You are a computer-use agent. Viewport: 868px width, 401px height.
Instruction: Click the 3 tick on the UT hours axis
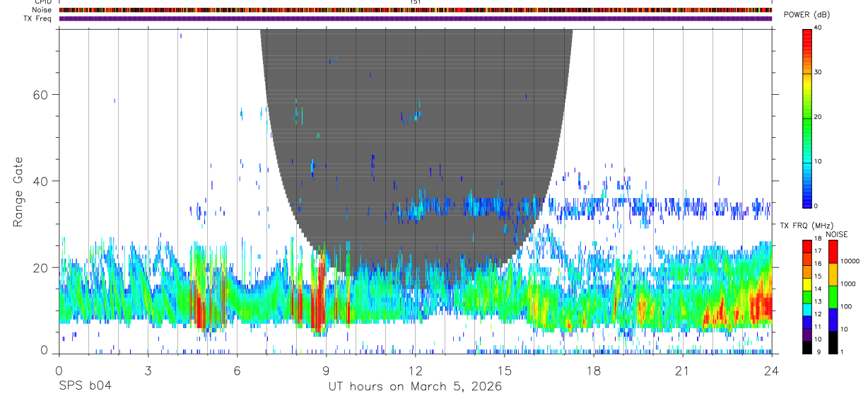[148, 371]
